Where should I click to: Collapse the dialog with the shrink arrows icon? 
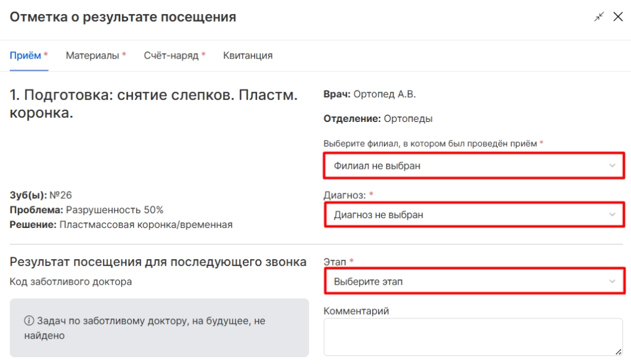coord(599,17)
